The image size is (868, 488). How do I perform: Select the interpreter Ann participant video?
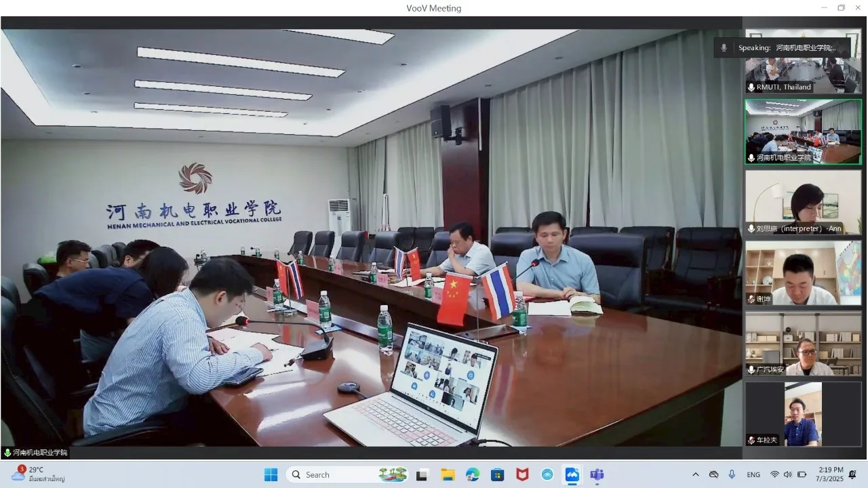point(803,201)
